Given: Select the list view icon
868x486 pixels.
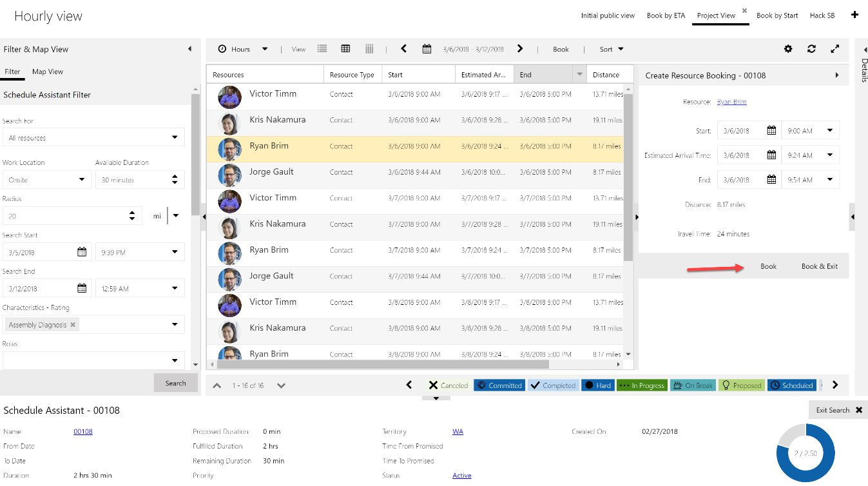Looking at the screenshot, I should (322, 48).
